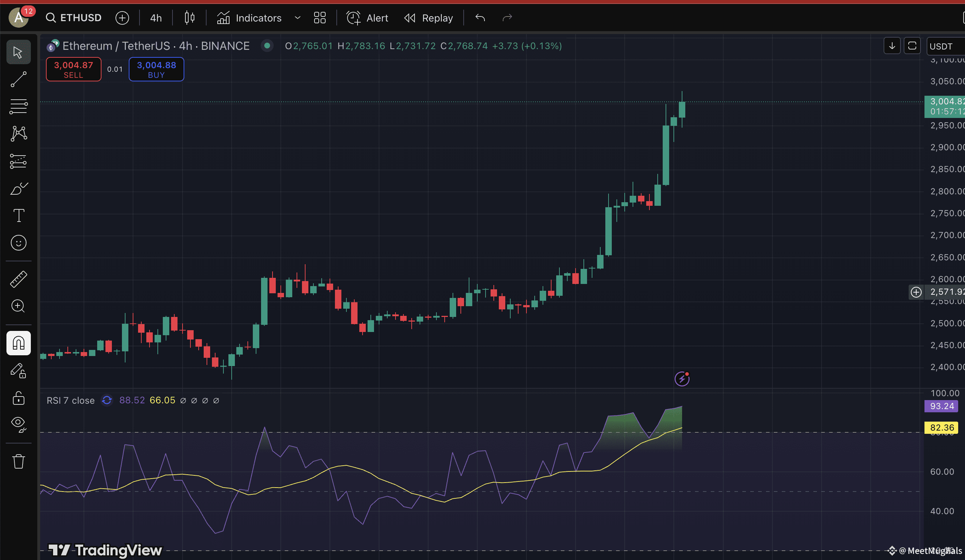This screenshot has height=560, width=965.
Task: Click the plus icon on price scale
Action: [x=916, y=293]
